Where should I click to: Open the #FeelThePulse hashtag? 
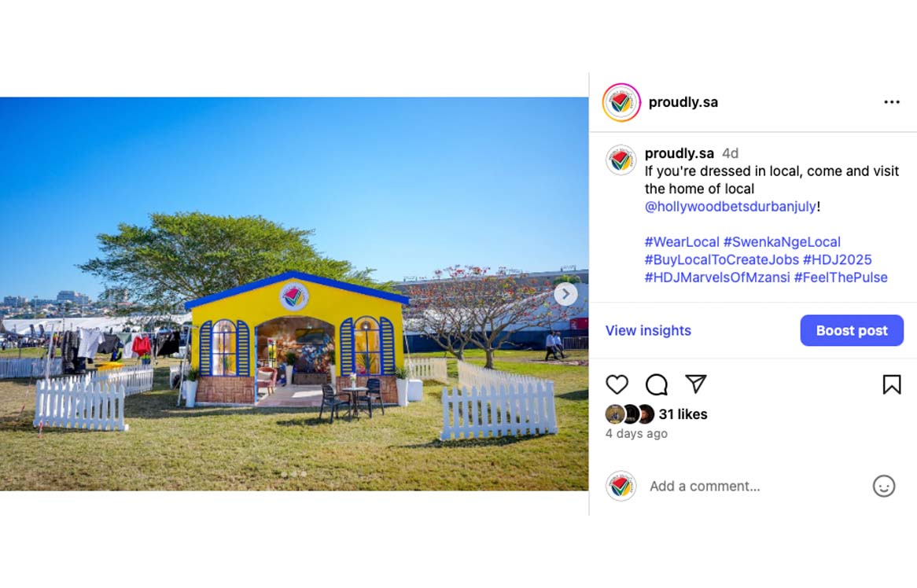pyautogui.click(x=841, y=277)
